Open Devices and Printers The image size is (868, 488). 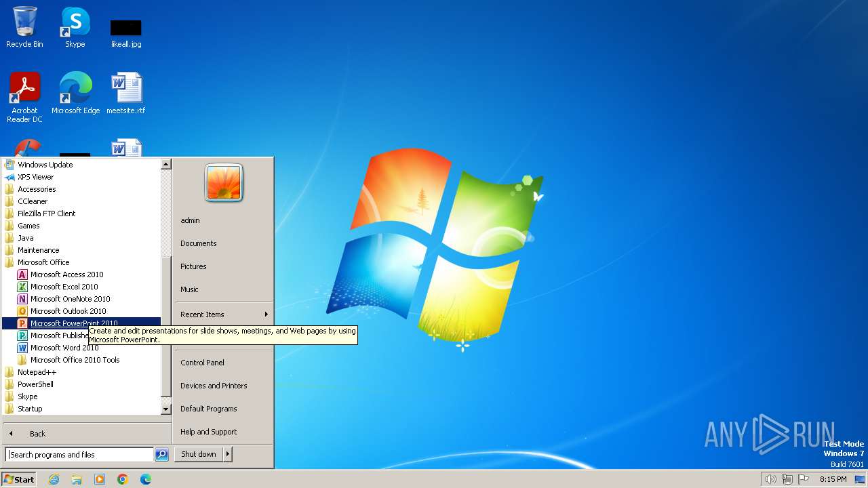pos(214,386)
